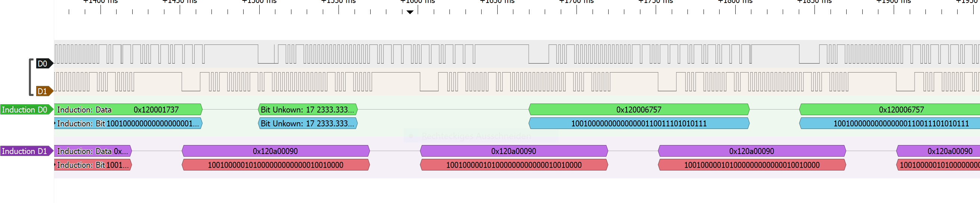Click the black triangle marker on the time ruler
This screenshot has width=980, height=203.
410,12
